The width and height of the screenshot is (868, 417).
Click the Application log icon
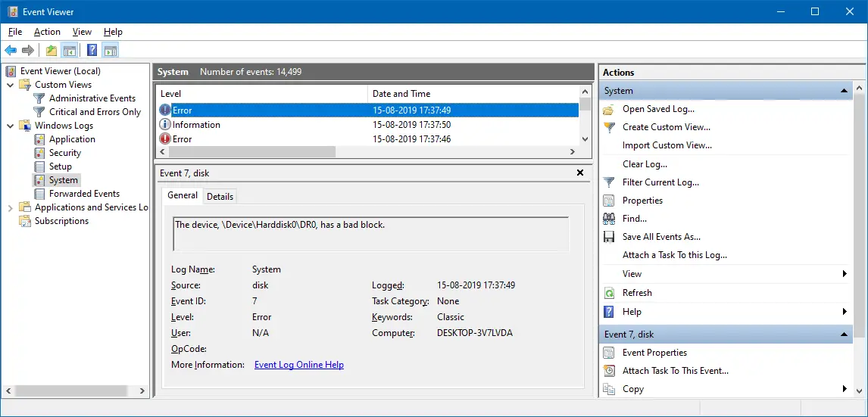[39, 139]
